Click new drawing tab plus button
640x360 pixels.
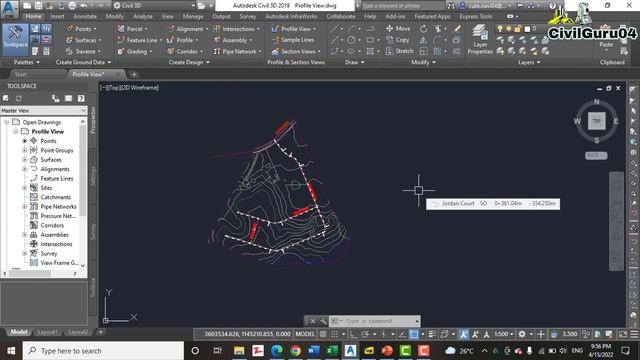[134, 74]
